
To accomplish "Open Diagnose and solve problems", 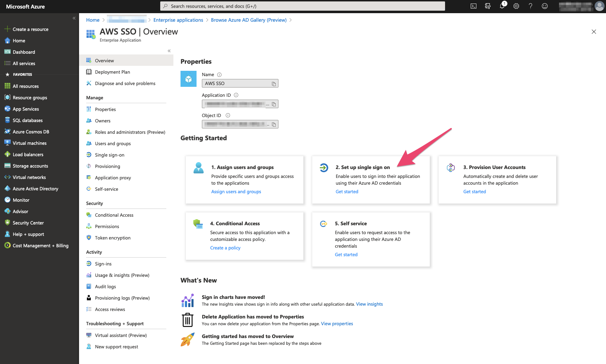I will click(125, 83).
